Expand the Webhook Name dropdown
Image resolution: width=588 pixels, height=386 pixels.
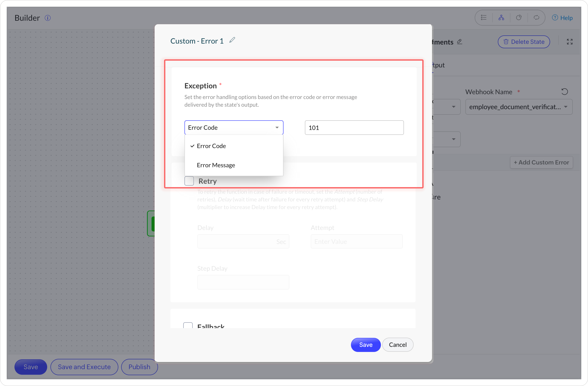[519, 107]
